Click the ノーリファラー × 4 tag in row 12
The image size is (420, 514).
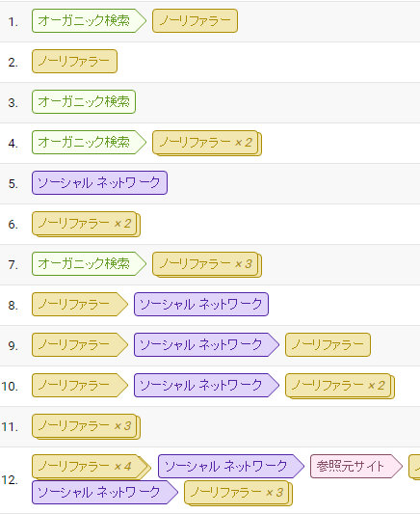pyautogui.click(x=92, y=467)
